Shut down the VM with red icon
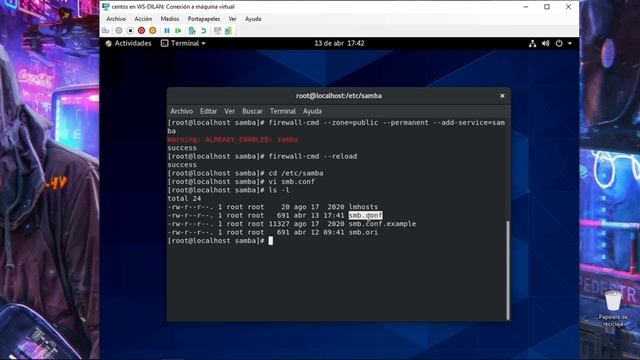This screenshot has width=640, height=360. (x=141, y=31)
